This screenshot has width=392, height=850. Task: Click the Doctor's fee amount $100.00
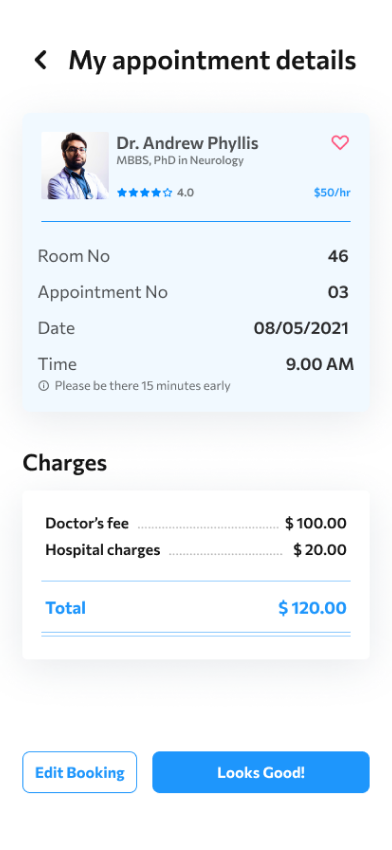point(316,523)
